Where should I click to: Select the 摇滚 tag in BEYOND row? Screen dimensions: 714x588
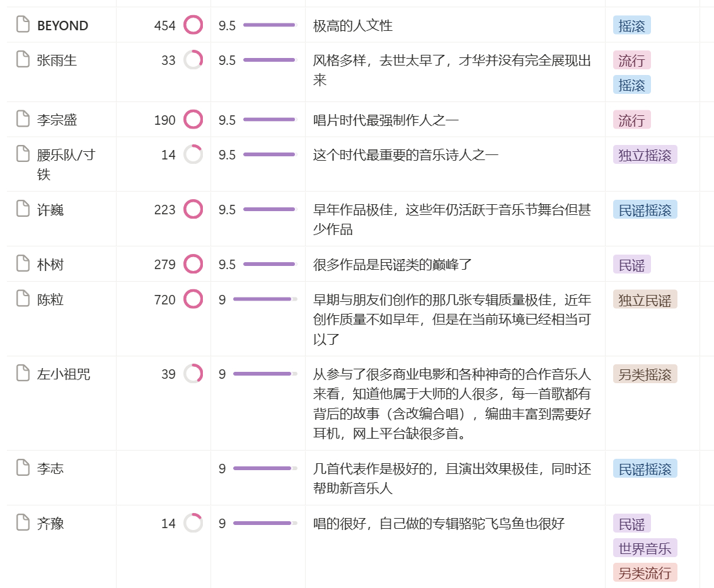(x=631, y=25)
